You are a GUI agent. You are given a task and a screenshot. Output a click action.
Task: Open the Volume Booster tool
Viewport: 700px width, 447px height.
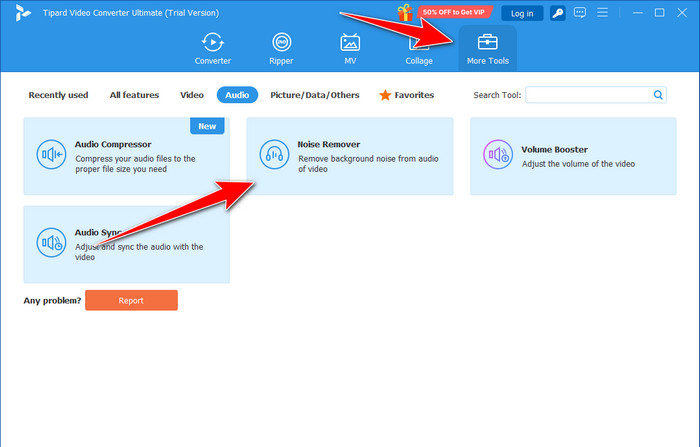point(573,155)
